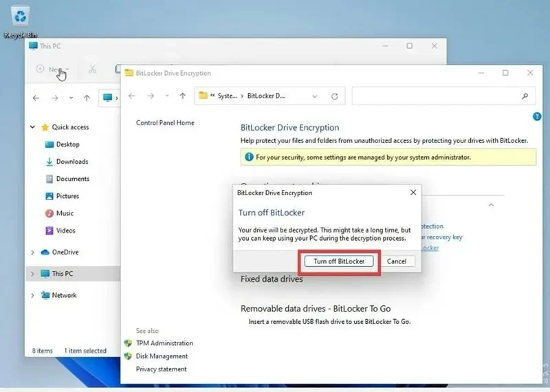Go up one level in BitLocker window
Screen dimensions: 550x392
coord(182,96)
